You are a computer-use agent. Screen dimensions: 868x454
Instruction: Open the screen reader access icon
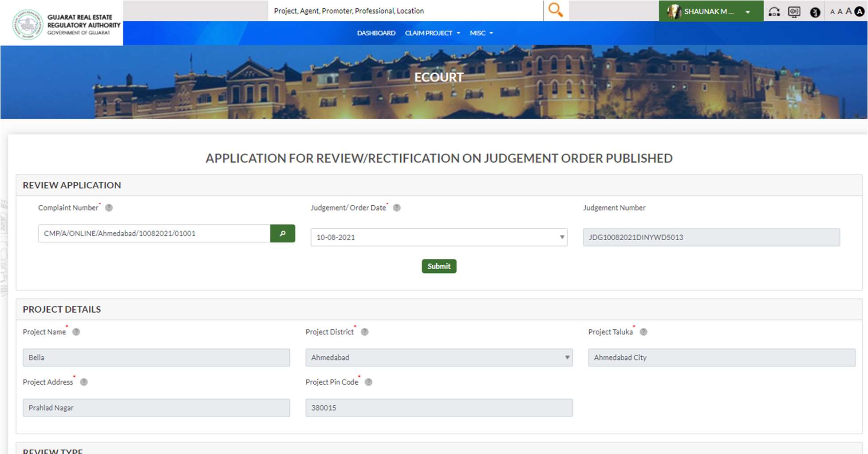794,12
